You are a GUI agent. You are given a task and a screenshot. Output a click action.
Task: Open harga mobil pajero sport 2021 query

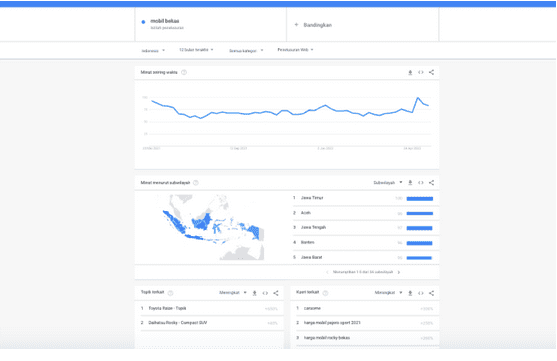coord(365,323)
